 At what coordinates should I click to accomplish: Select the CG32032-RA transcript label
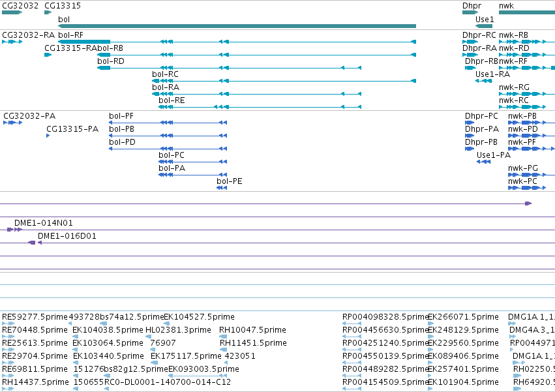[x=28, y=35]
